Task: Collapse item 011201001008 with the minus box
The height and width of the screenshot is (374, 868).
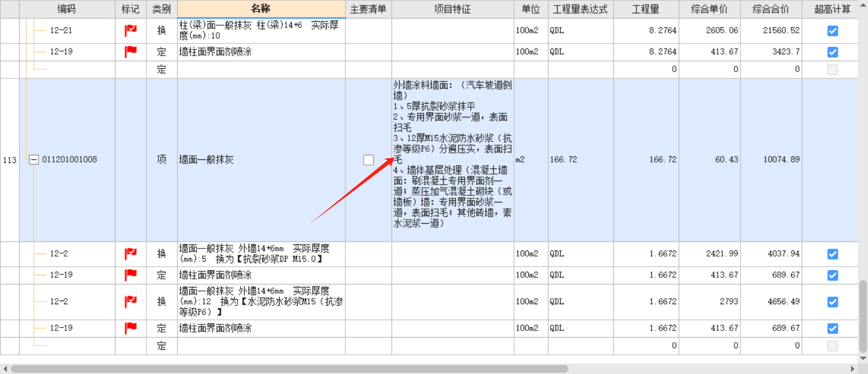Action: 33,160
